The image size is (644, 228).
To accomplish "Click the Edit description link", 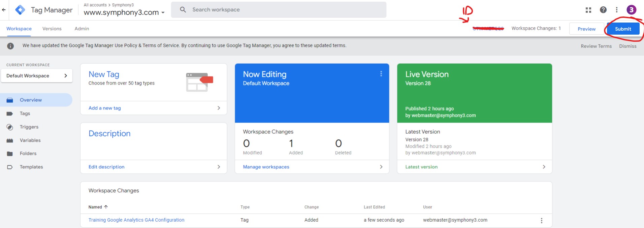I will [x=106, y=167].
